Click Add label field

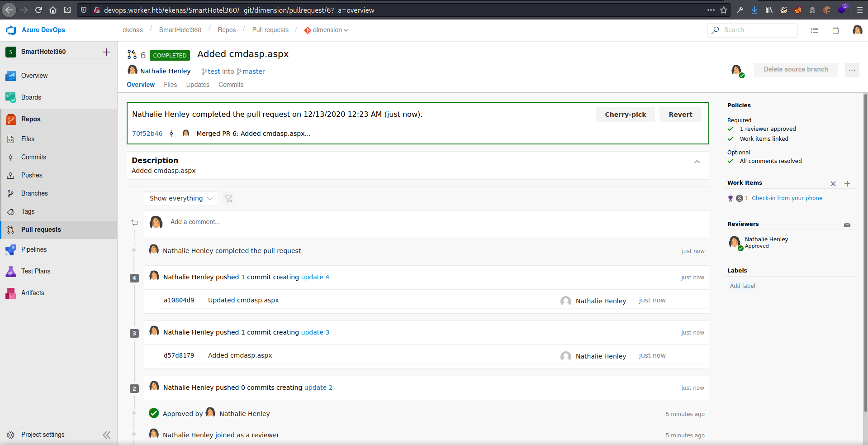[x=743, y=286]
